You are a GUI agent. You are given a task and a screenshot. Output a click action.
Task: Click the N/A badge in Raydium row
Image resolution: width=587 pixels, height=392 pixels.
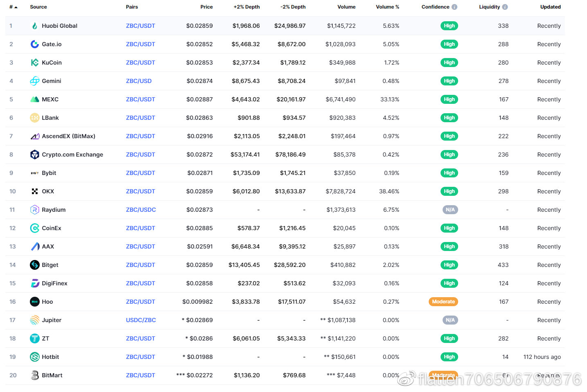click(x=450, y=210)
